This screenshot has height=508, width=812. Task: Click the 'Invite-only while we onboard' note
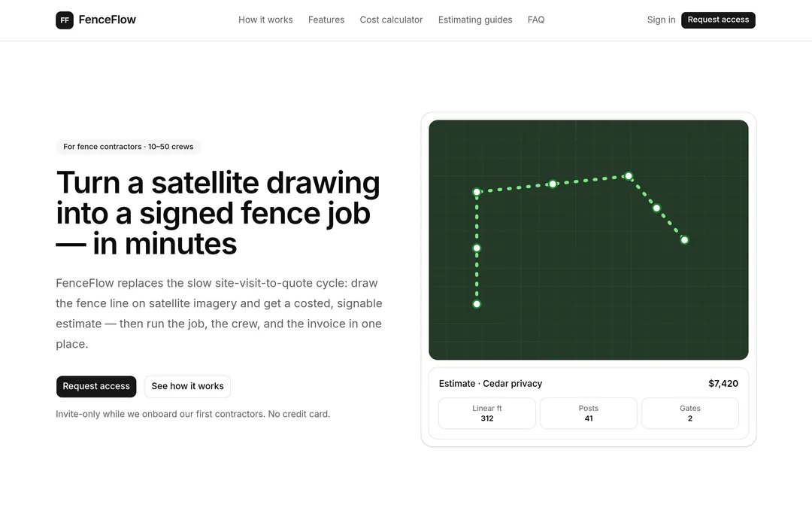pyautogui.click(x=192, y=414)
